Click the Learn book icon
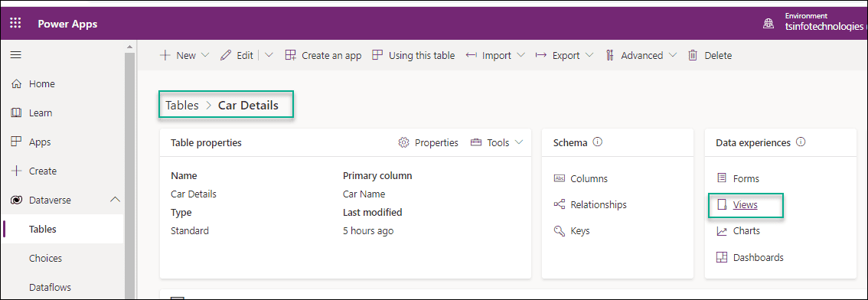868x300 pixels. click(16, 113)
